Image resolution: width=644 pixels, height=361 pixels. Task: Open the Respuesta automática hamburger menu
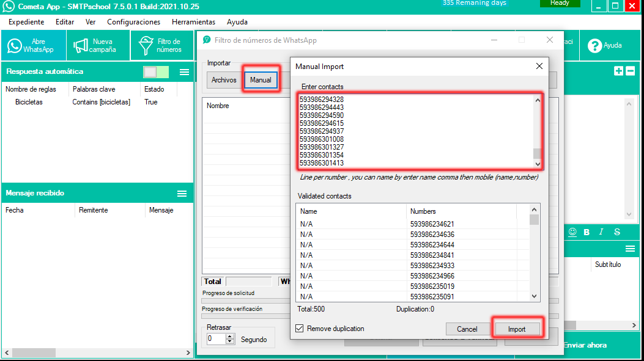click(x=185, y=72)
